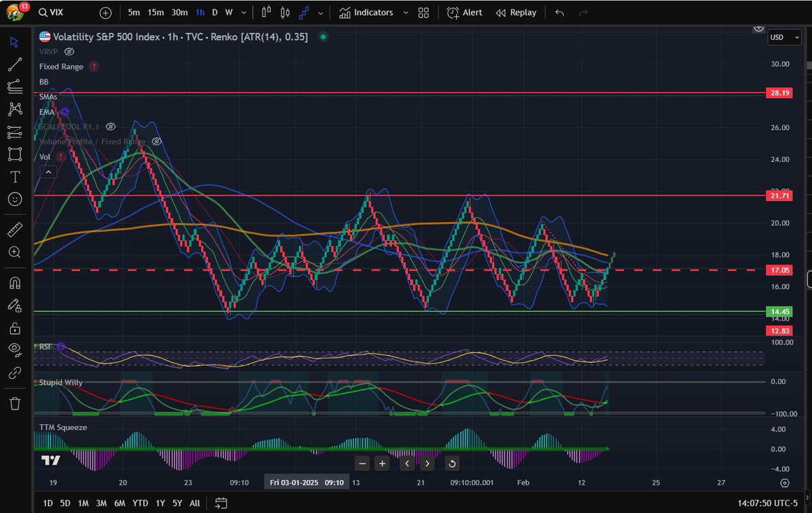The width and height of the screenshot is (812, 513).
Task: Click the Vol indicator error warning icon
Action: 61,156
